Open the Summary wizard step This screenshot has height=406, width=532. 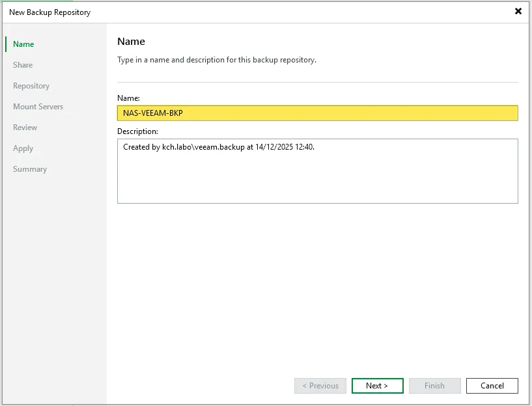pos(30,169)
